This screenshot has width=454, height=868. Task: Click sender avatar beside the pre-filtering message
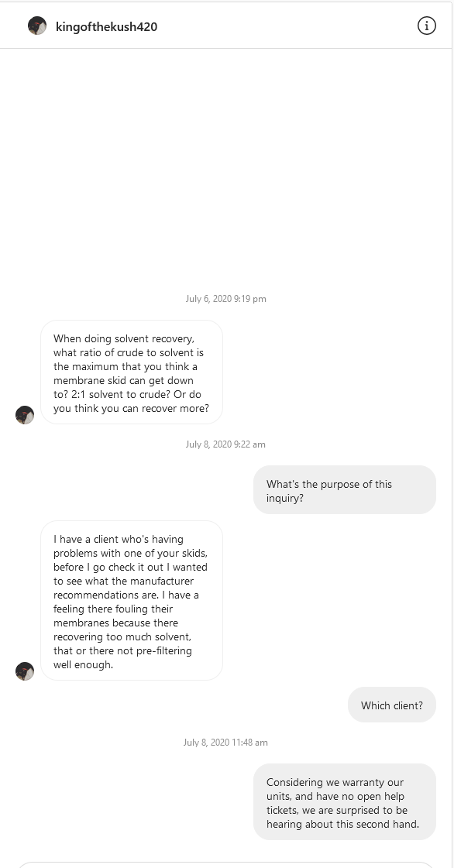25,671
